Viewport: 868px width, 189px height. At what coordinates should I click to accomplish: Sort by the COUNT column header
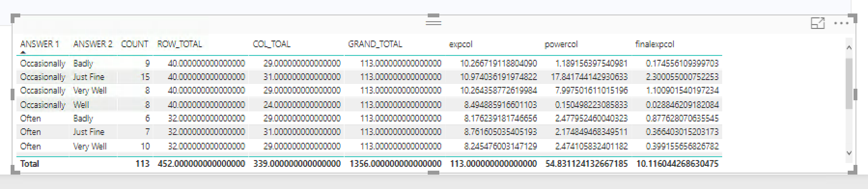click(x=135, y=44)
